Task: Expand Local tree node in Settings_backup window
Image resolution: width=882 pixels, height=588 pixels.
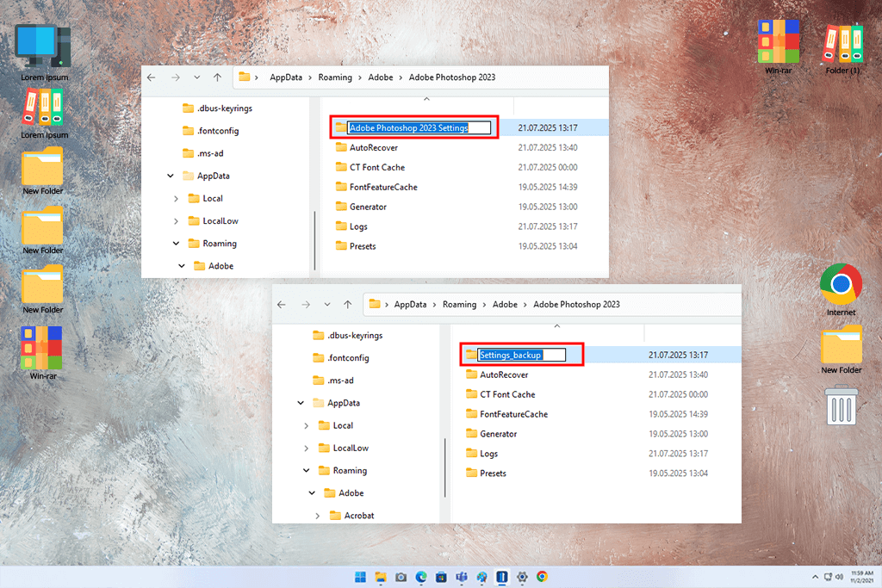Action: coord(306,425)
